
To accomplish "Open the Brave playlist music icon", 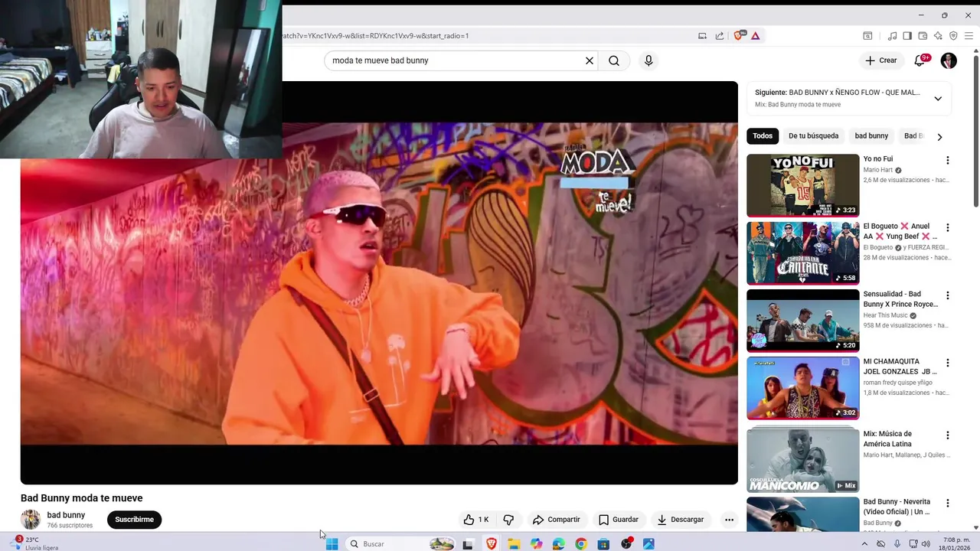I will (892, 36).
